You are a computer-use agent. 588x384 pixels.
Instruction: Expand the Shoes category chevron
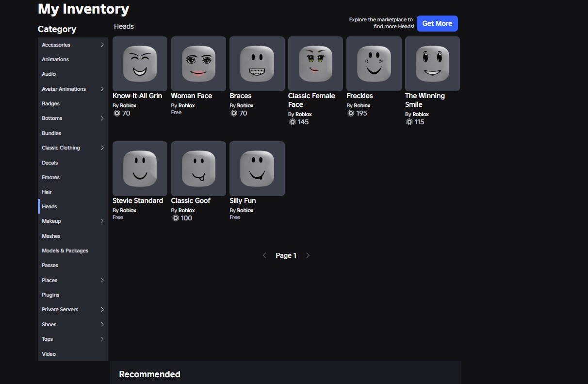102,324
